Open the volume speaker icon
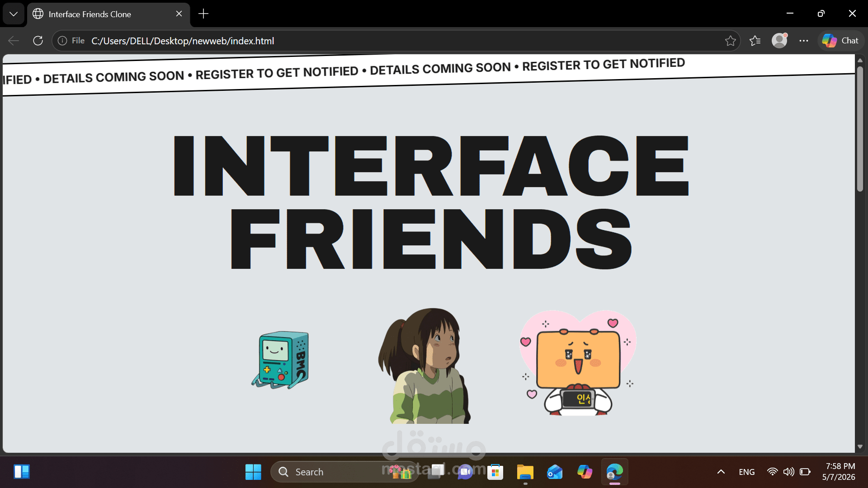Image resolution: width=868 pixels, height=488 pixels. click(789, 472)
